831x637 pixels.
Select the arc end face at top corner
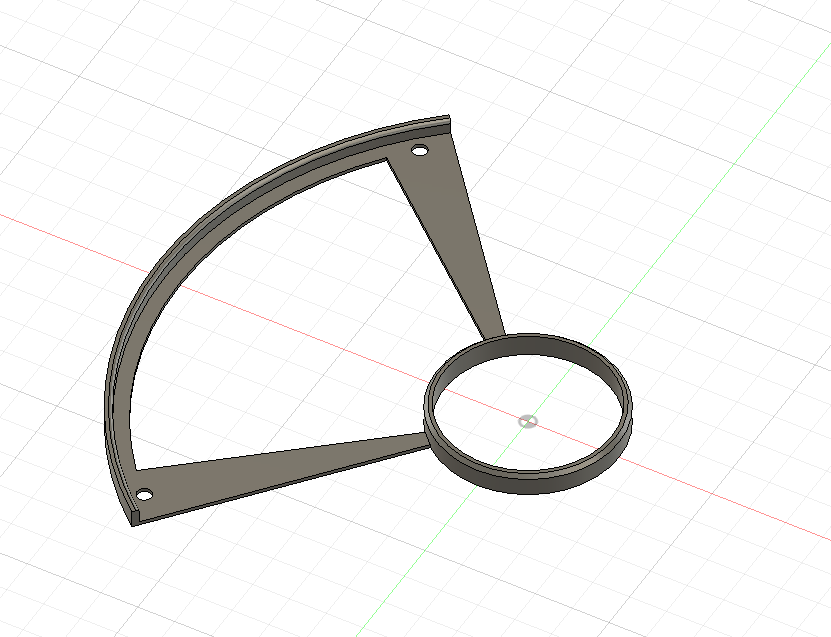[449, 123]
